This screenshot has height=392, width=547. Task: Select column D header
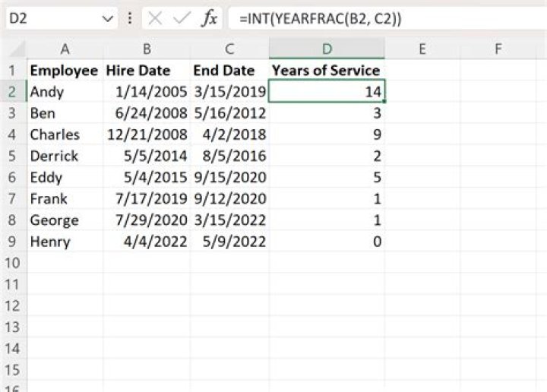[x=327, y=49]
